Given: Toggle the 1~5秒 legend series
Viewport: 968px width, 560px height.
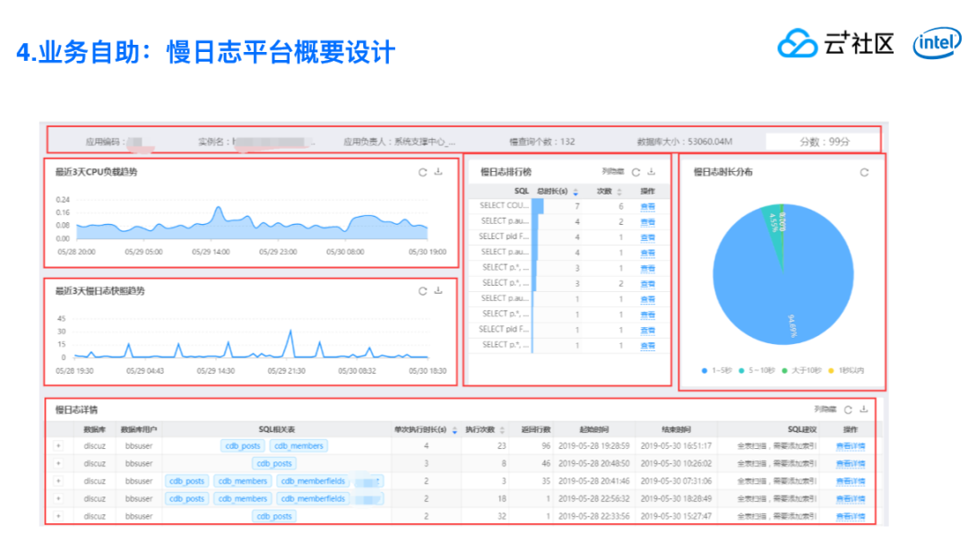Looking at the screenshot, I should 718,370.
